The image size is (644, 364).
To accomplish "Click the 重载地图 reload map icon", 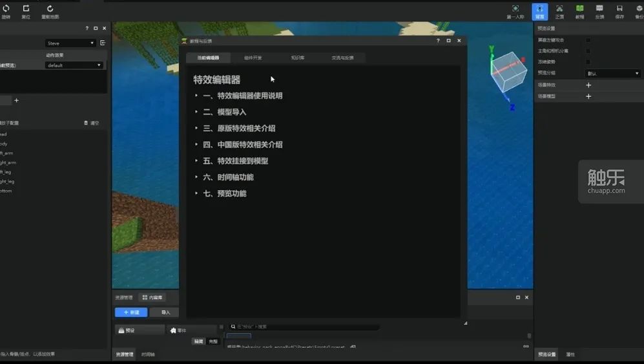I will pyautogui.click(x=50, y=9).
